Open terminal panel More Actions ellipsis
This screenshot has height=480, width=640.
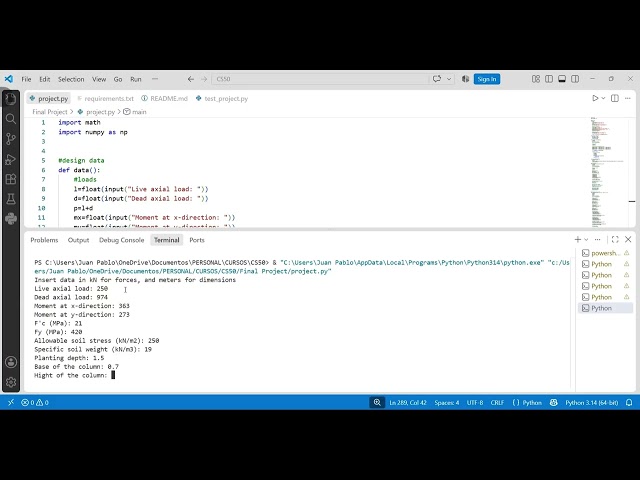pos(598,240)
